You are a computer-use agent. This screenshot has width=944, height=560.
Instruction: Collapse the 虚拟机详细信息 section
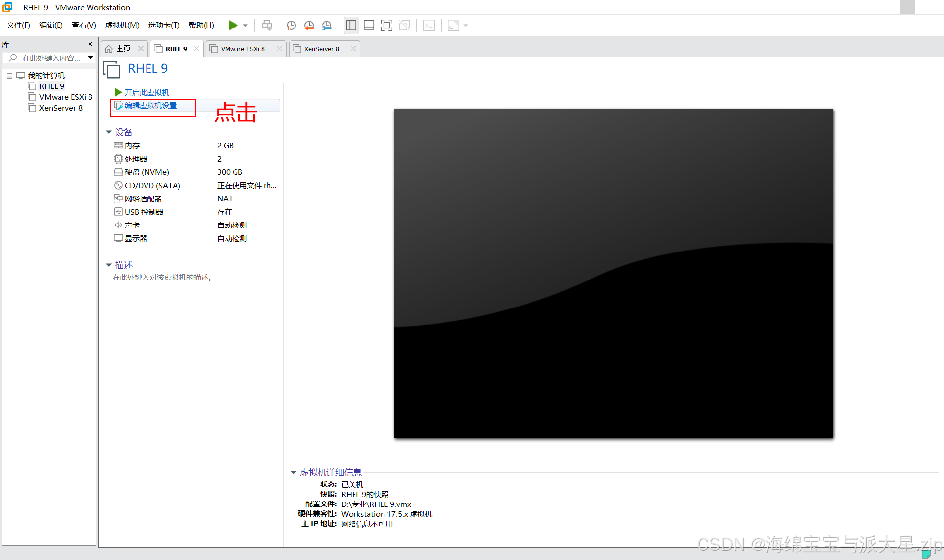coord(294,472)
